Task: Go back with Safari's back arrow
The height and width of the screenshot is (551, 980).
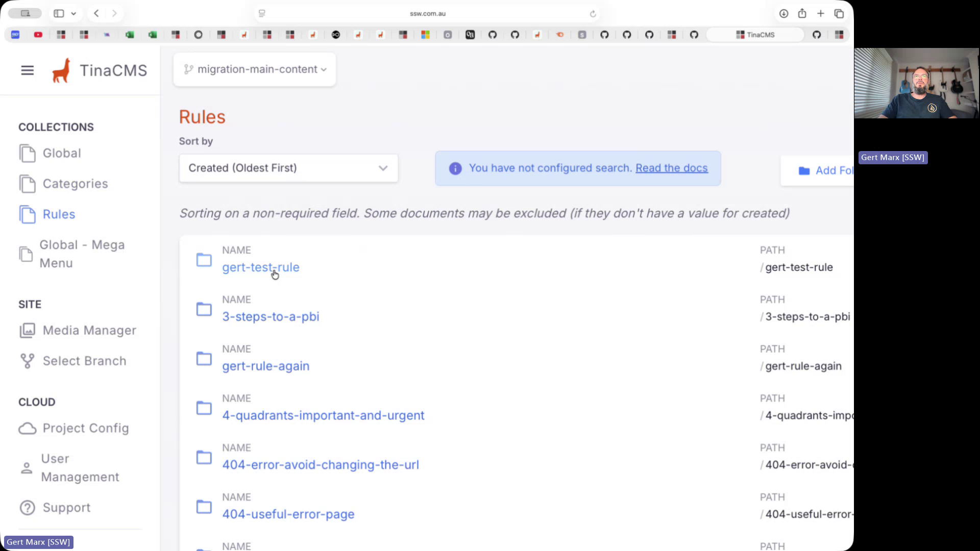Action: [x=96, y=13]
